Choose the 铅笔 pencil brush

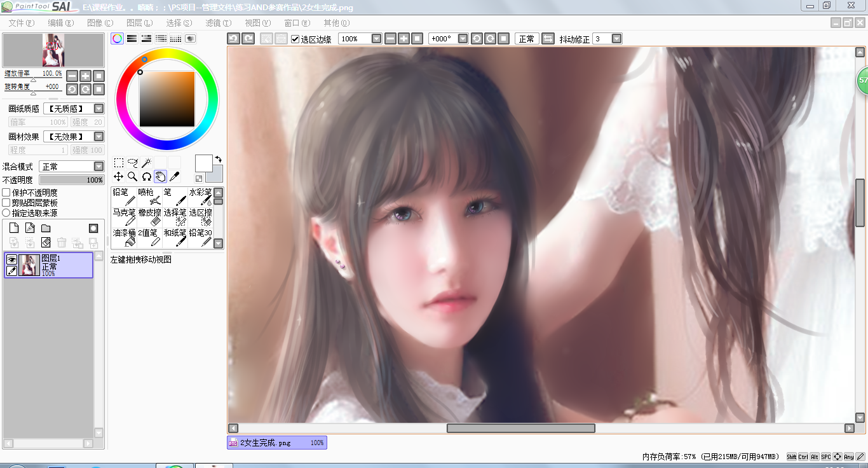click(124, 196)
